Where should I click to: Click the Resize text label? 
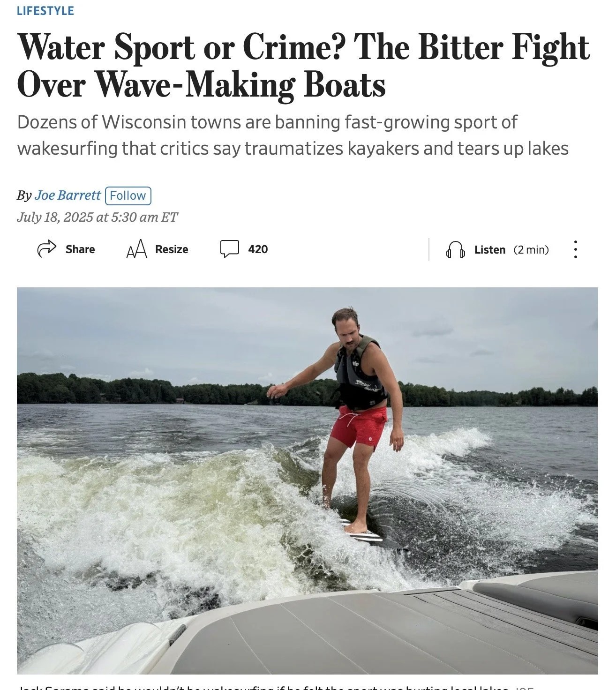pyautogui.click(x=172, y=249)
